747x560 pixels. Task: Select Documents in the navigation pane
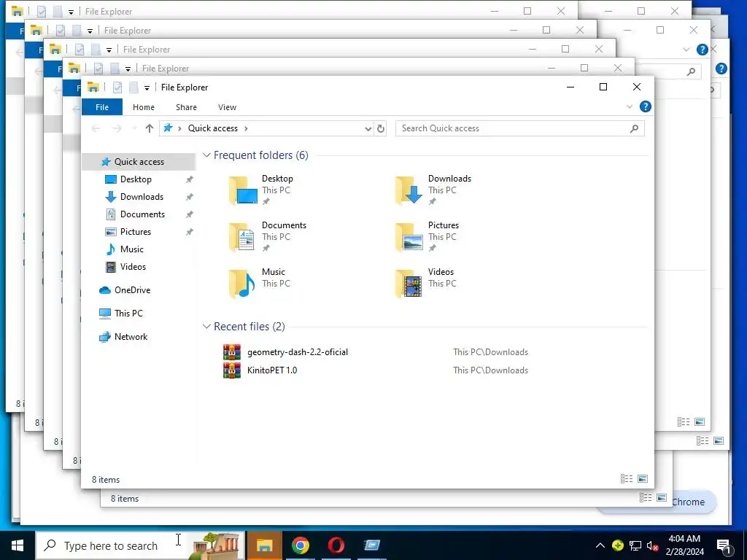(142, 214)
